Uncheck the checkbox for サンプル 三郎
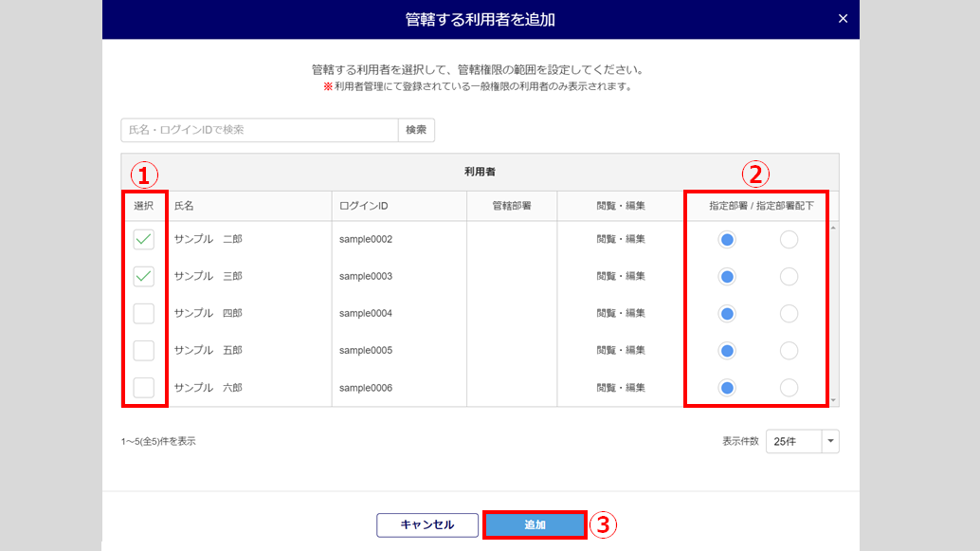The image size is (980, 551). 143,276
